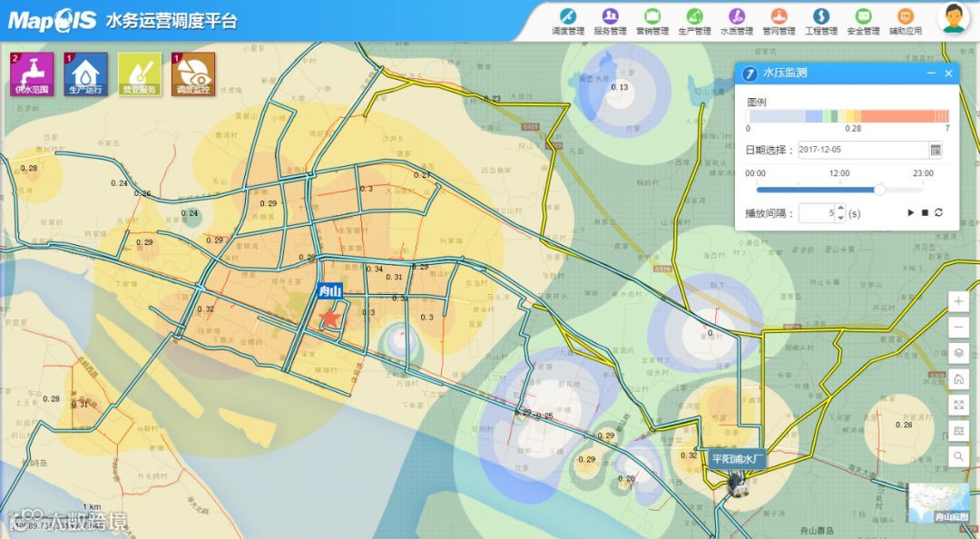980x539 pixels.
Task: Close the 水压监测 panel
Action: 949,73
